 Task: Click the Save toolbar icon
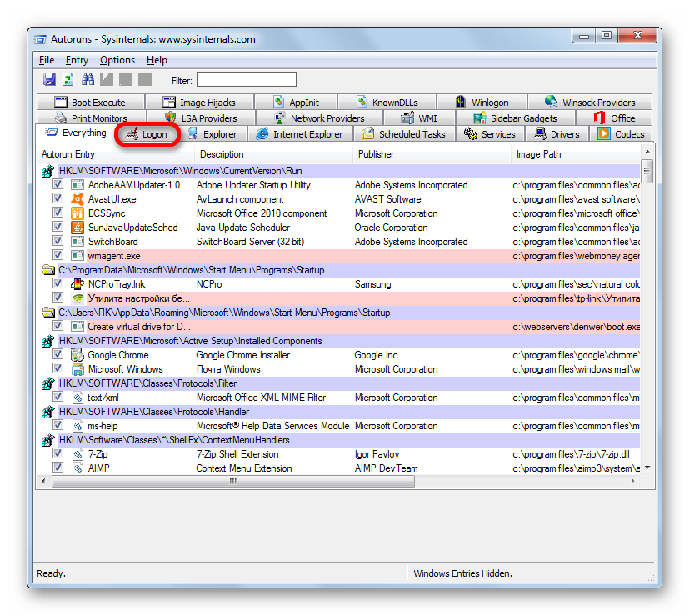(49, 79)
